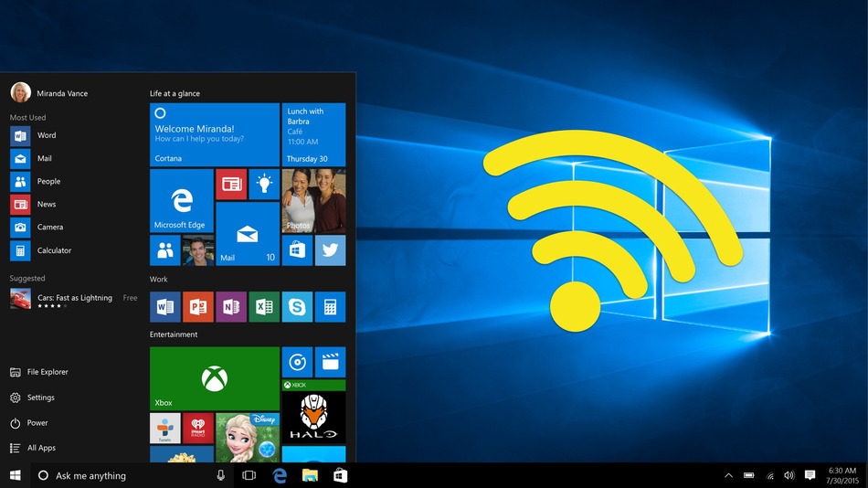868x488 pixels.
Task: Open the Store shopping bag tile
Action: coord(297,250)
